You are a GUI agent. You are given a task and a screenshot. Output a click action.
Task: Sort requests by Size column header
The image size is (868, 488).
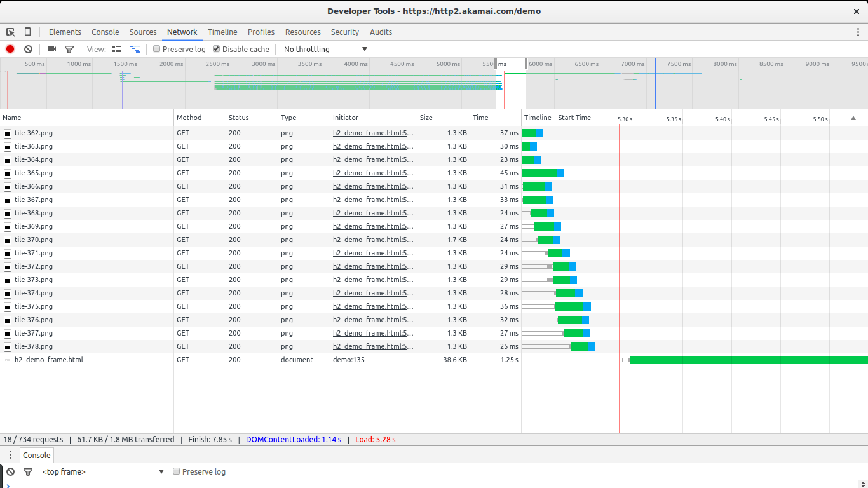click(426, 118)
